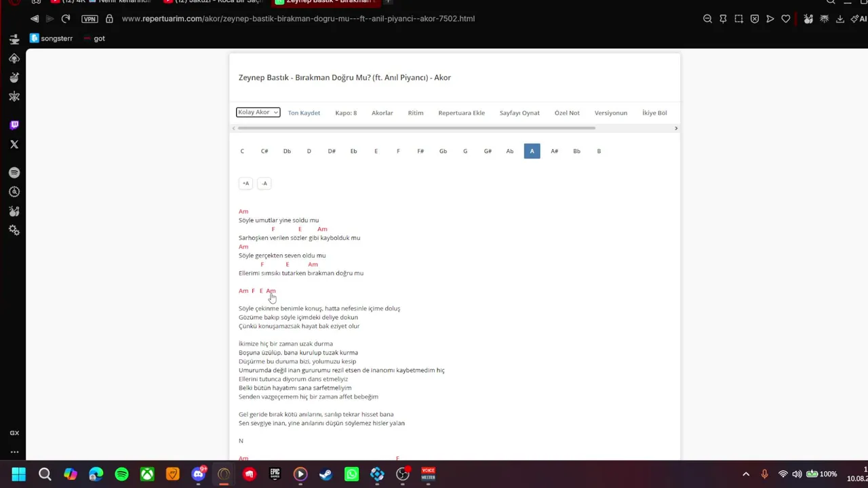
Task: Click İkiye Böl option
Action: click(x=654, y=113)
